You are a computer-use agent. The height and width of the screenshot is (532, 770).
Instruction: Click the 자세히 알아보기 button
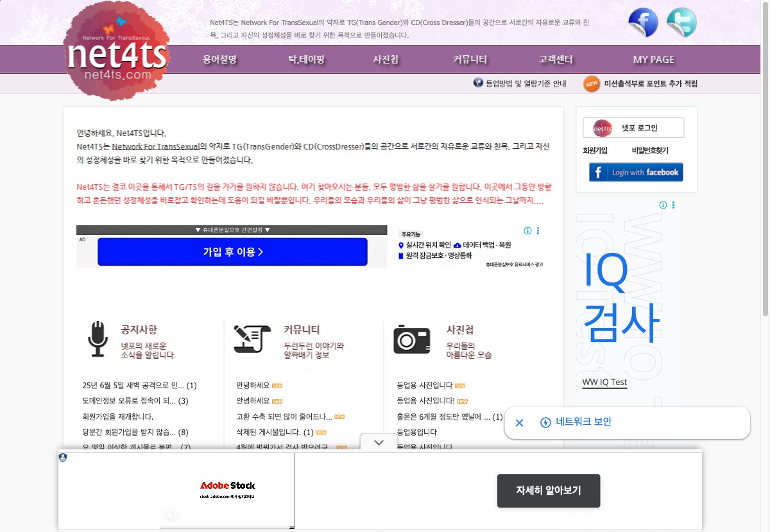(x=549, y=491)
